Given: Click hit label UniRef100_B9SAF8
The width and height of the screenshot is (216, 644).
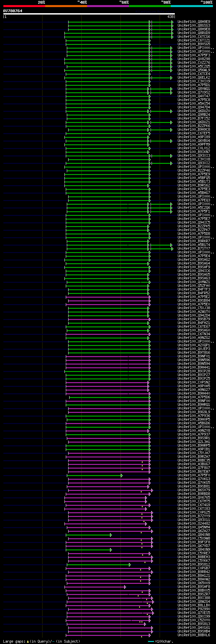Looking at the screenshot, I should 194,587.
